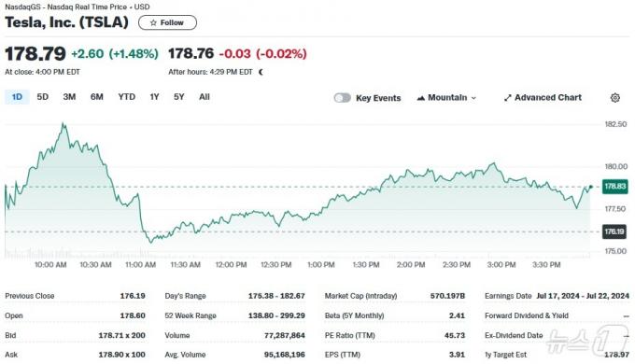
Task: Click the after hours moon icon
Action: (x=261, y=72)
